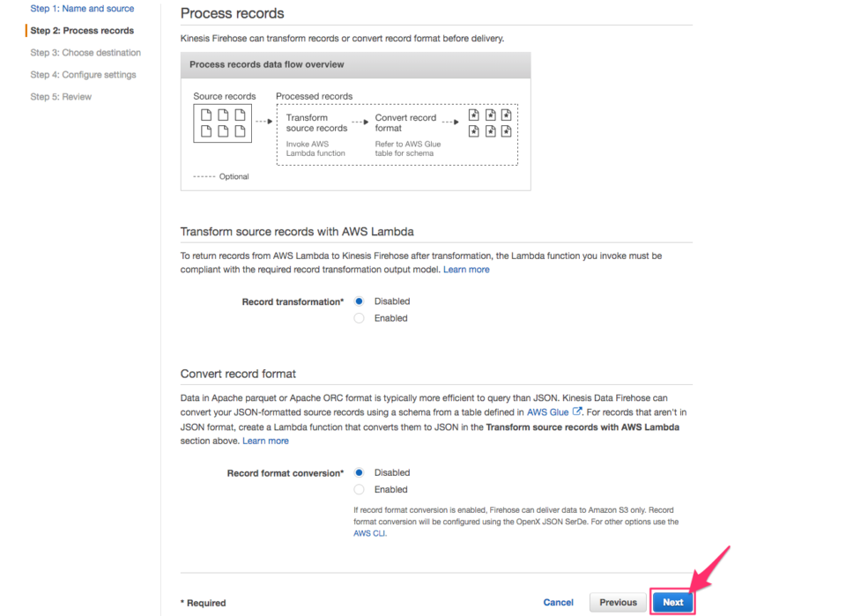
Task: Go to Step 1: Name and source
Action: [82, 9]
